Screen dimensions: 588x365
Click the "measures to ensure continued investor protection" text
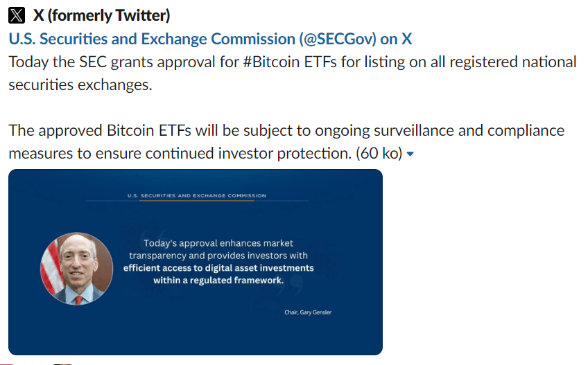pos(180,153)
